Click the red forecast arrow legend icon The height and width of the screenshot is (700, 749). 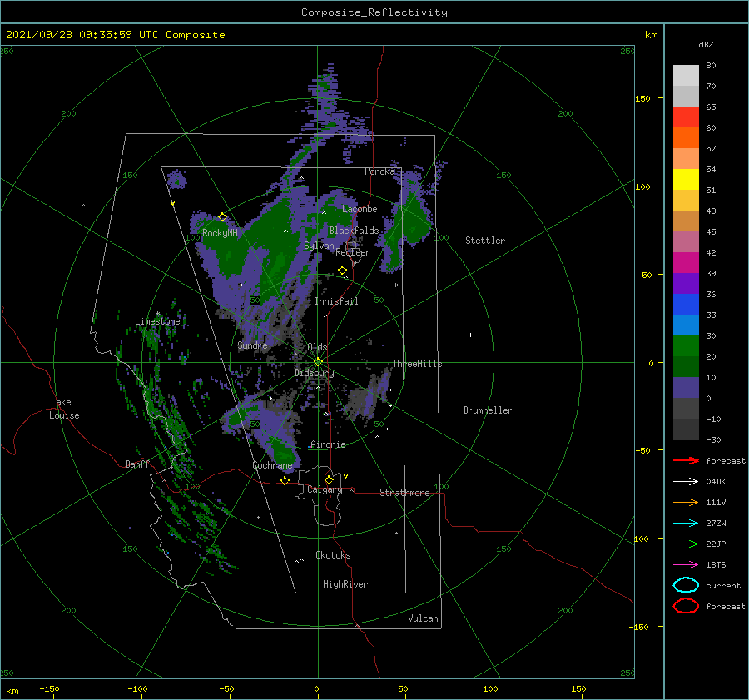(686, 460)
